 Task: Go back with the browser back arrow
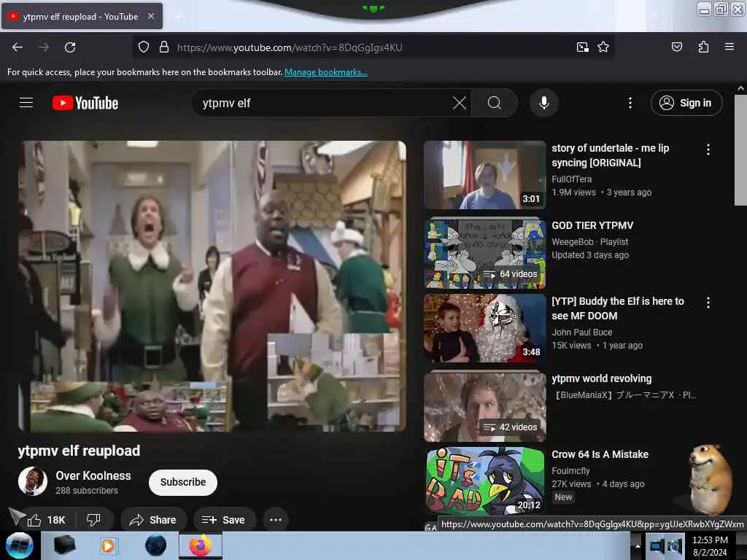point(18,47)
